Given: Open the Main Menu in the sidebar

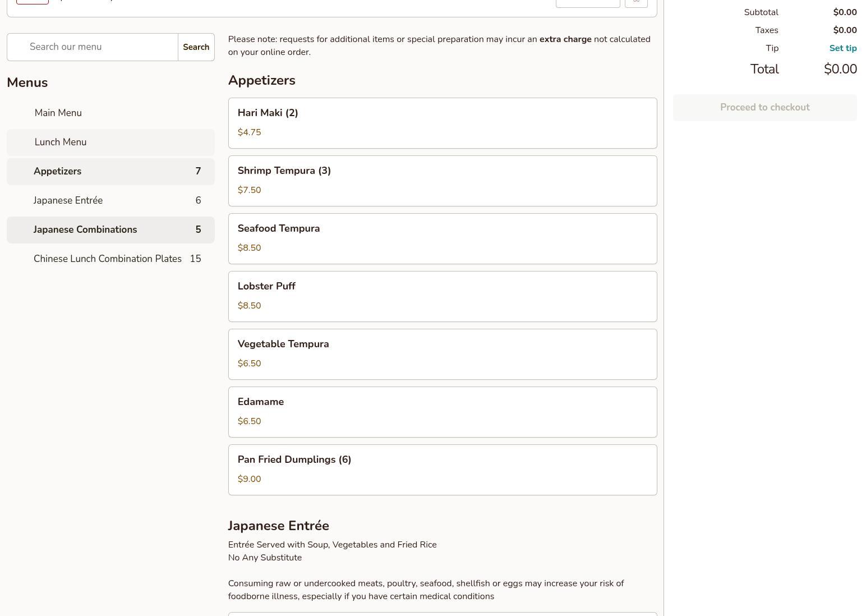Looking at the screenshot, I should click(58, 113).
